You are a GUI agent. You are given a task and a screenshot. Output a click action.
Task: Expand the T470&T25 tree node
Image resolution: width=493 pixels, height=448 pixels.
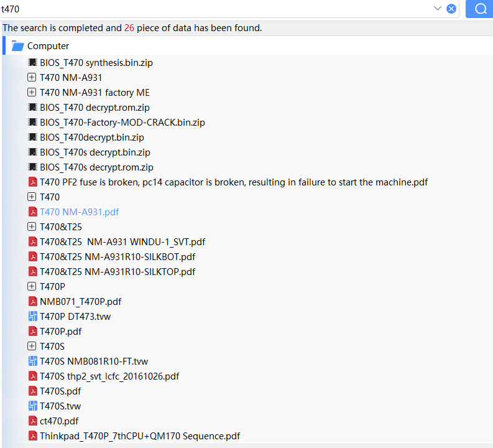click(32, 227)
